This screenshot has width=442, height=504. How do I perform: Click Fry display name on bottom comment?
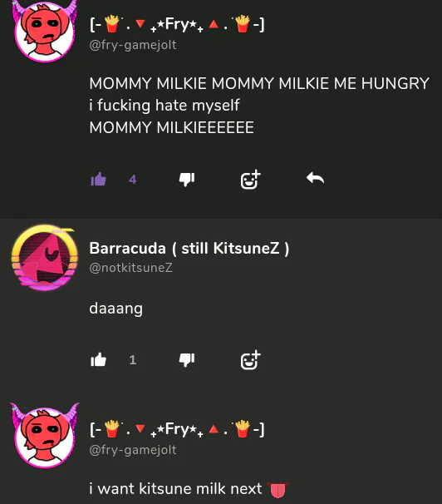click(177, 429)
